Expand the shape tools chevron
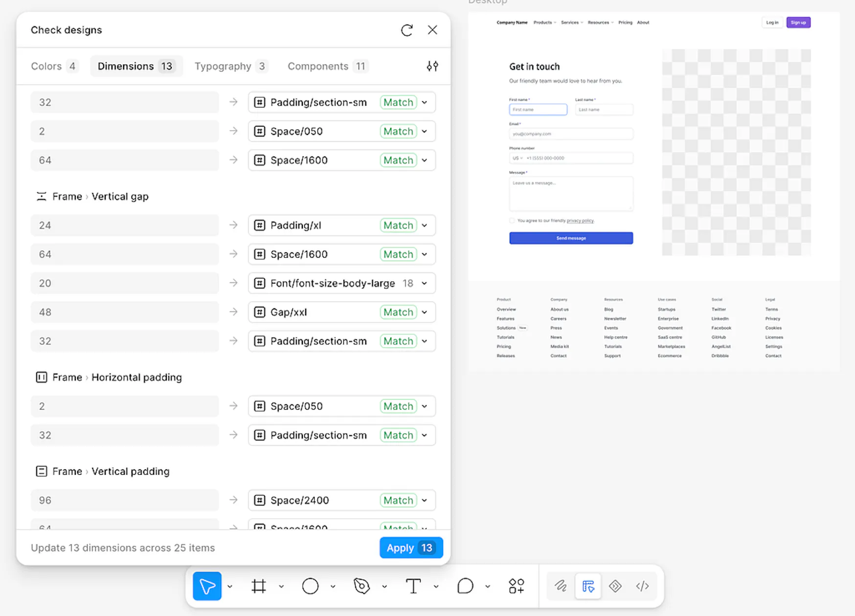 [333, 586]
